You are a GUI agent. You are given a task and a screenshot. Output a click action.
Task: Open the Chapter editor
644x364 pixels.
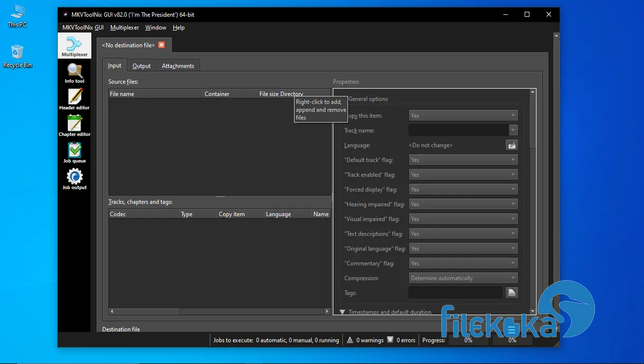coord(74,127)
